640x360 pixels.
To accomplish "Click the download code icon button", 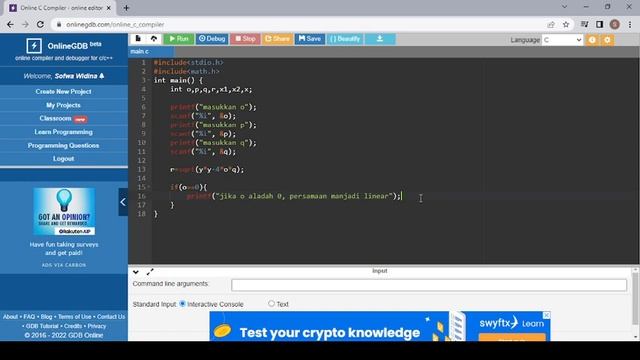I will coord(380,39).
